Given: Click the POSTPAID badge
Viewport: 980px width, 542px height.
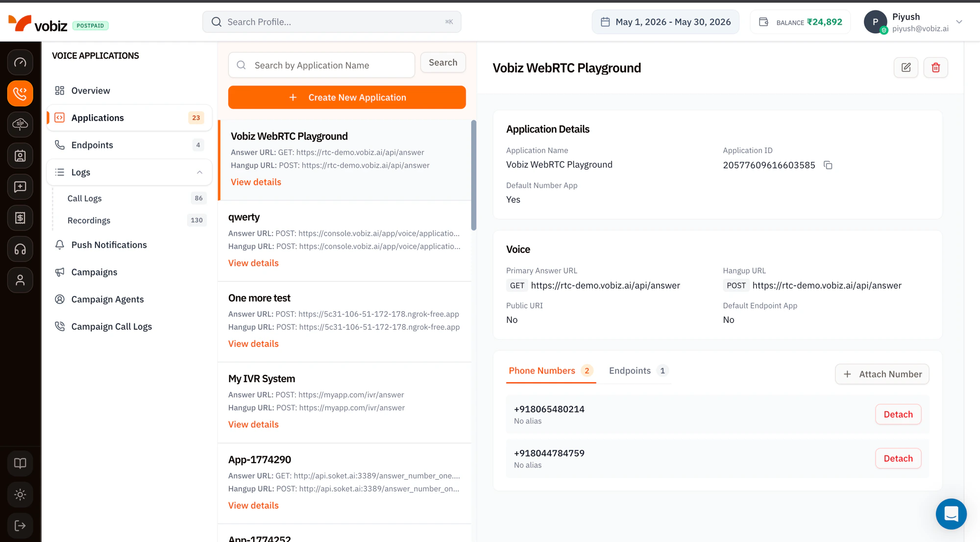Looking at the screenshot, I should click(x=91, y=25).
